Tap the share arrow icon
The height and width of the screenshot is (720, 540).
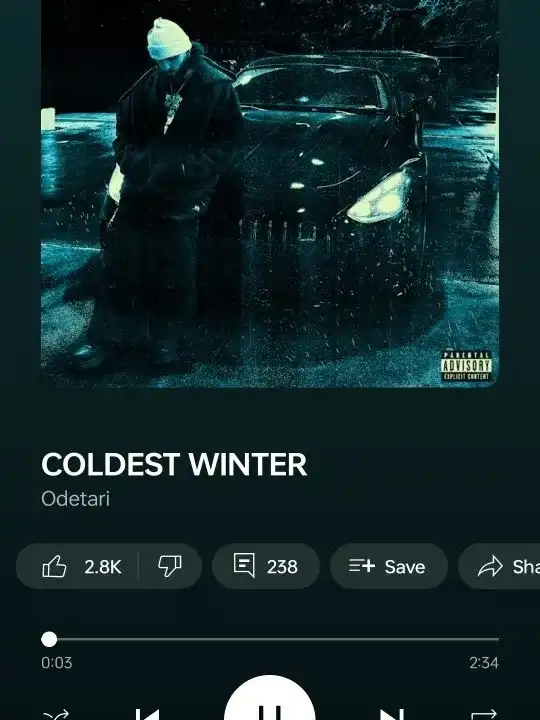(490, 566)
